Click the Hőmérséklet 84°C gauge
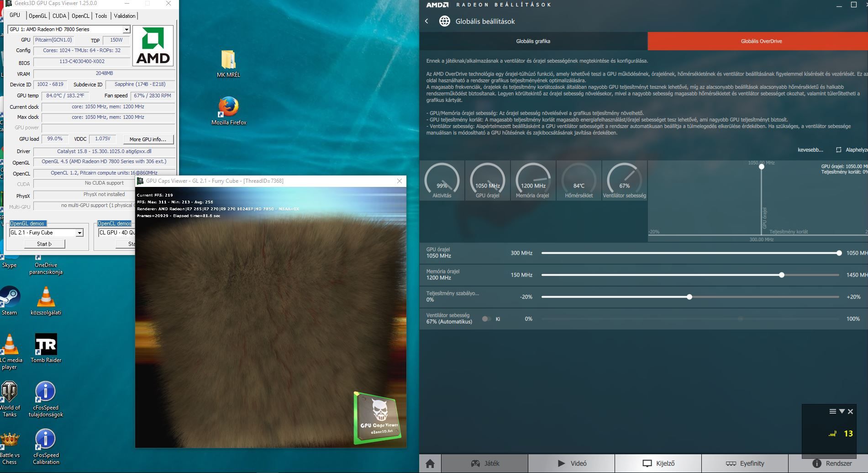 point(579,181)
